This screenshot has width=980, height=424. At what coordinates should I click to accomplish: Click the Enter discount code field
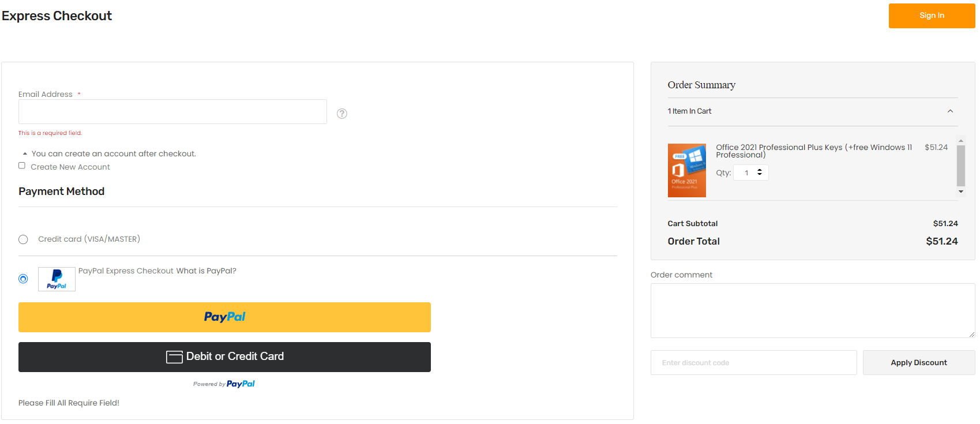(x=753, y=363)
